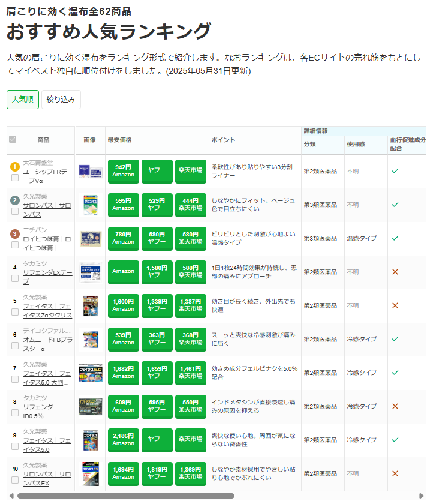Screen dimensions: 433x504
Task: Check the box for サロンパスEX
Action: [15, 480]
